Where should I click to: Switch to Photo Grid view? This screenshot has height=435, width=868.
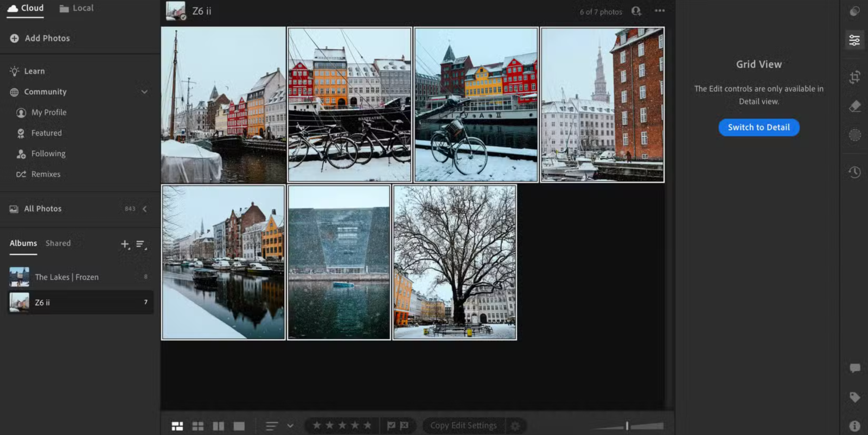click(177, 426)
